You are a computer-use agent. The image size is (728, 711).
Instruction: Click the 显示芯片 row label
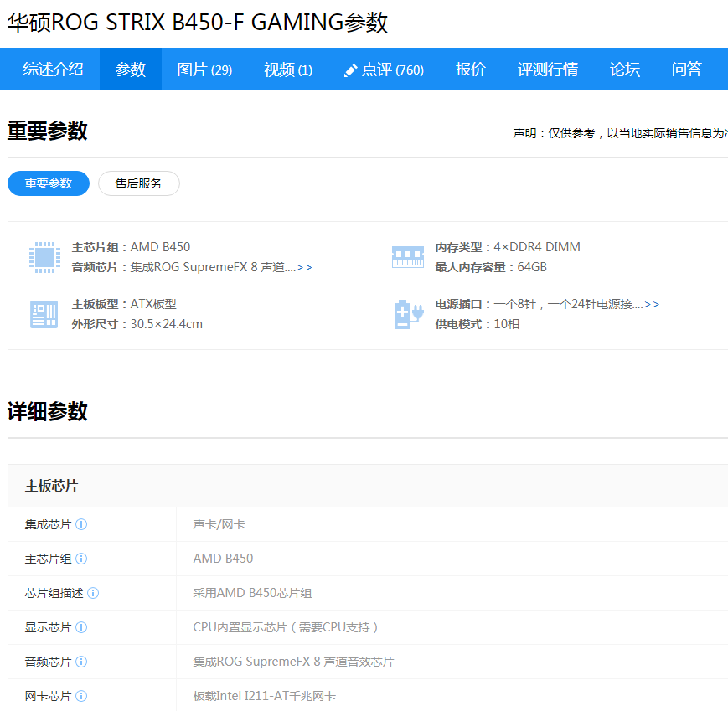(x=48, y=627)
